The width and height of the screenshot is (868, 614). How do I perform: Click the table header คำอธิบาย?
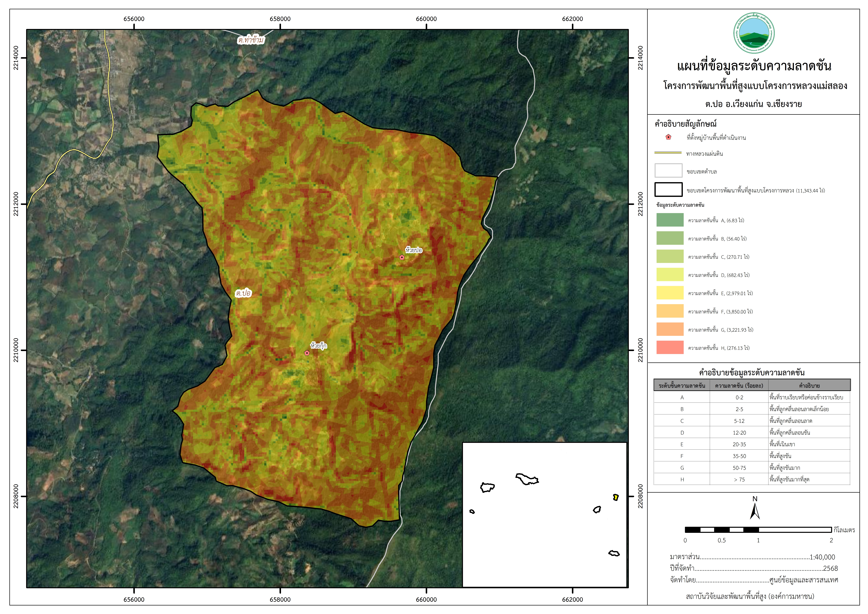click(x=809, y=386)
